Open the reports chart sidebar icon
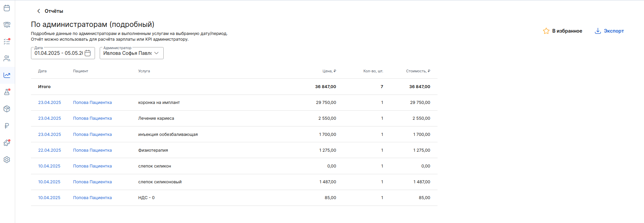Image resolution: width=644 pixels, height=223 pixels. click(7, 75)
